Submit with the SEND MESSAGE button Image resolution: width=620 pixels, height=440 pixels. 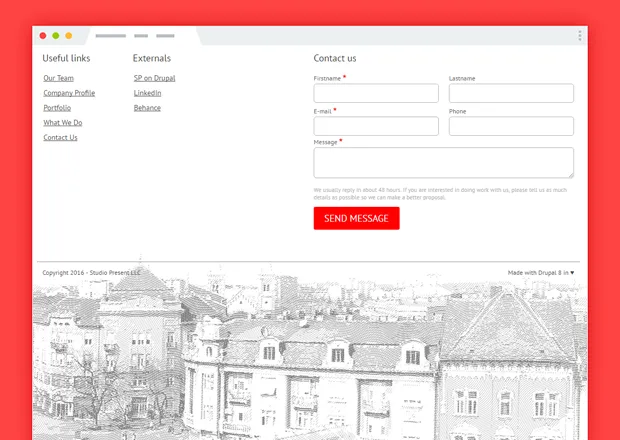click(x=357, y=218)
